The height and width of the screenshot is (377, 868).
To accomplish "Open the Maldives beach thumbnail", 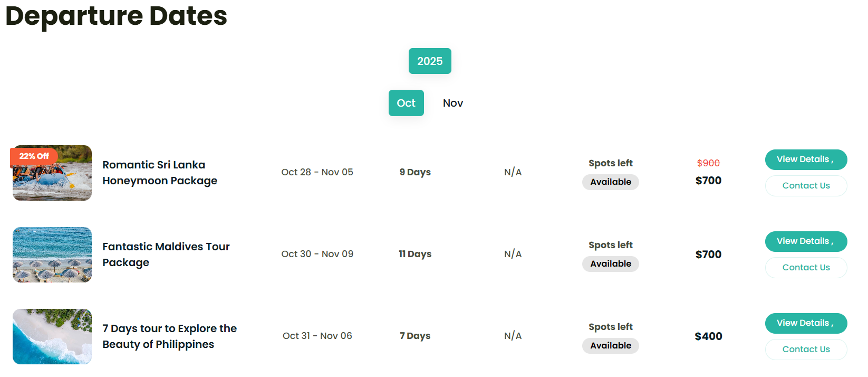I will click(52, 255).
